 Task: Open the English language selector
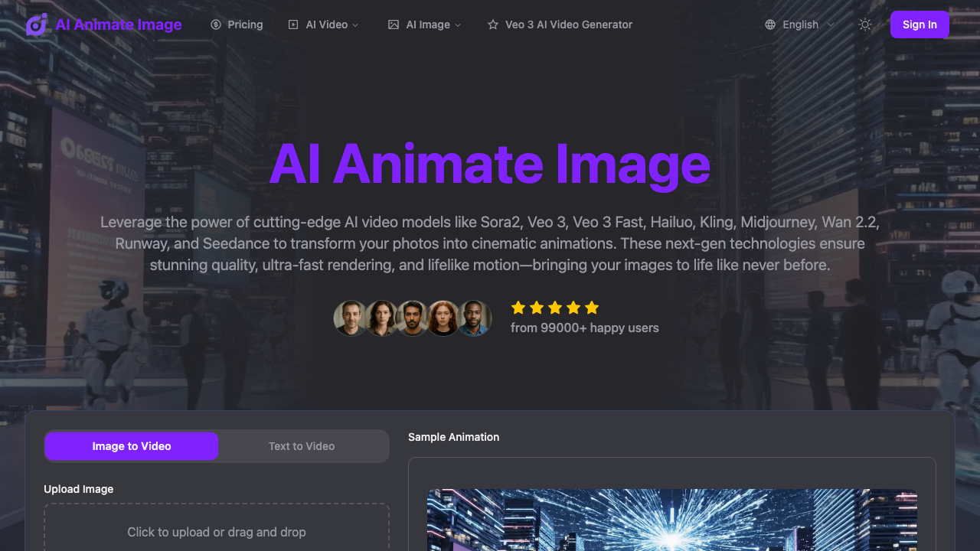pyautogui.click(x=800, y=24)
